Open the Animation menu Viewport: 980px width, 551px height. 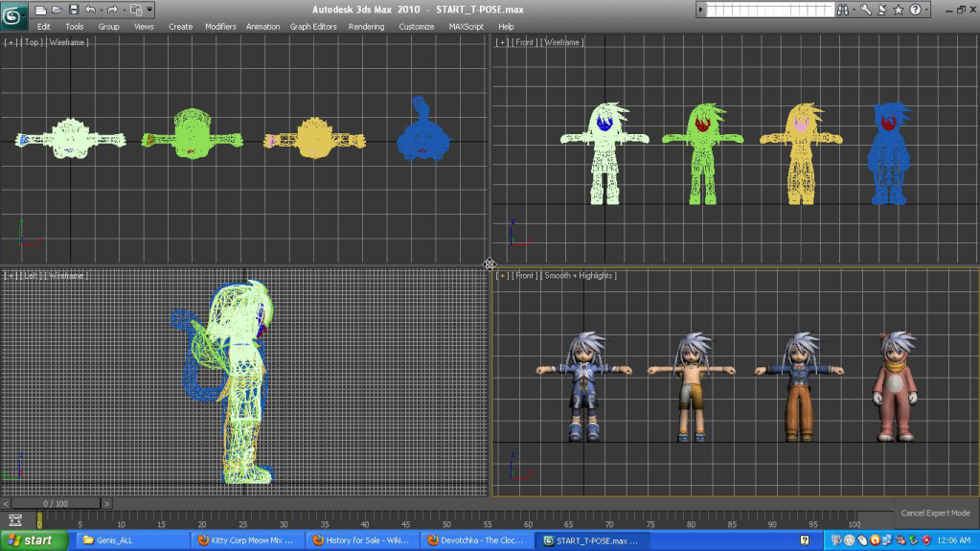(x=263, y=27)
